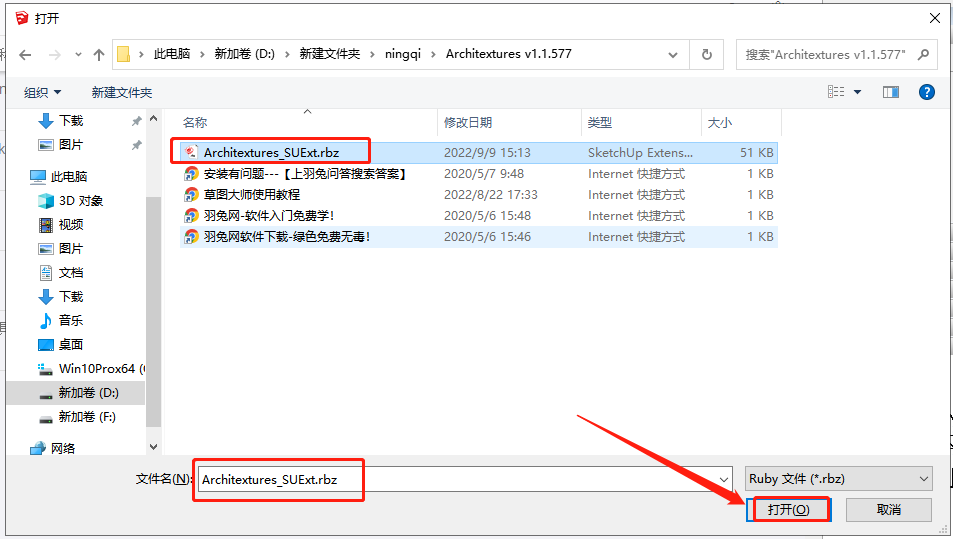Click the 草图大师使用教程 shortcut icon
Image resolution: width=953 pixels, height=539 pixels.
[191, 194]
